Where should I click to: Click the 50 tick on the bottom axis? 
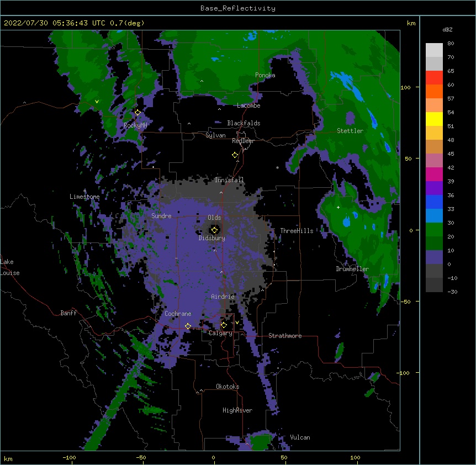(284, 457)
